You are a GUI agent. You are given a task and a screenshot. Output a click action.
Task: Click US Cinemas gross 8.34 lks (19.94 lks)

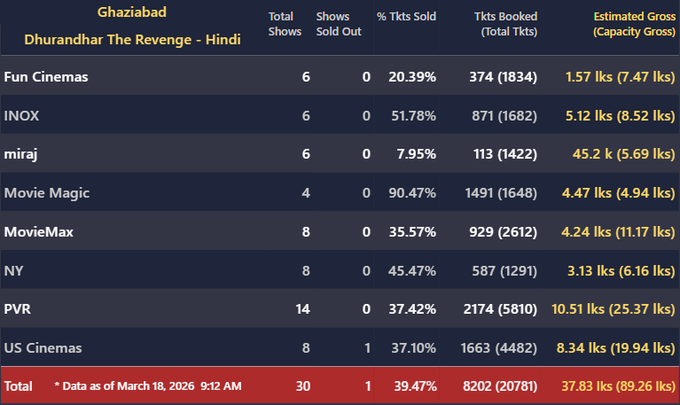point(616,348)
